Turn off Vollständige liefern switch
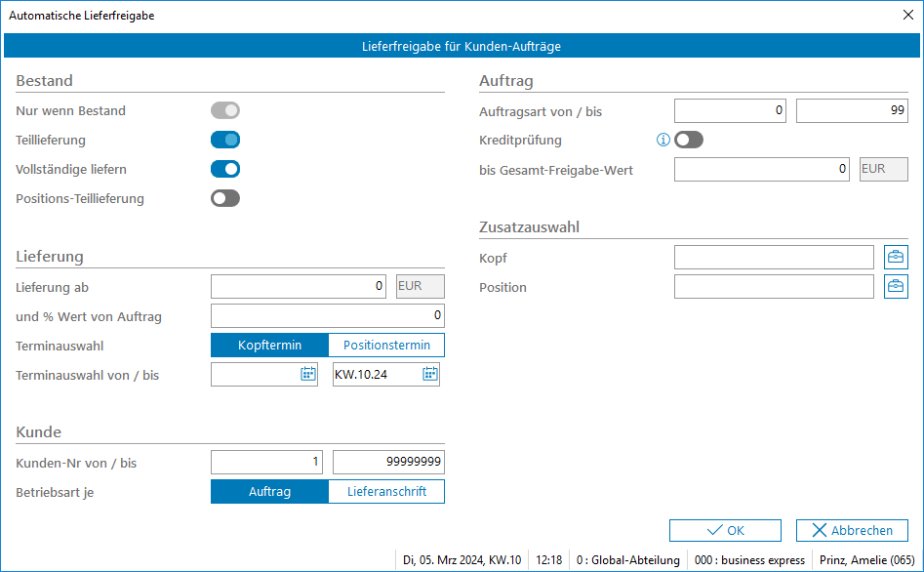Screen dimensions: 924x572 tap(225, 170)
